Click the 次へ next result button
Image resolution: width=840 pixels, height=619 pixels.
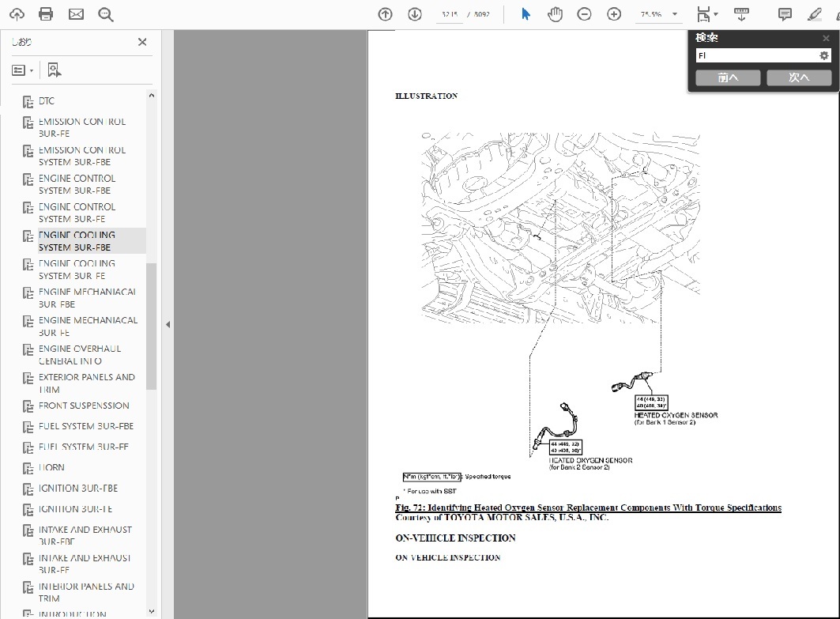[799, 77]
